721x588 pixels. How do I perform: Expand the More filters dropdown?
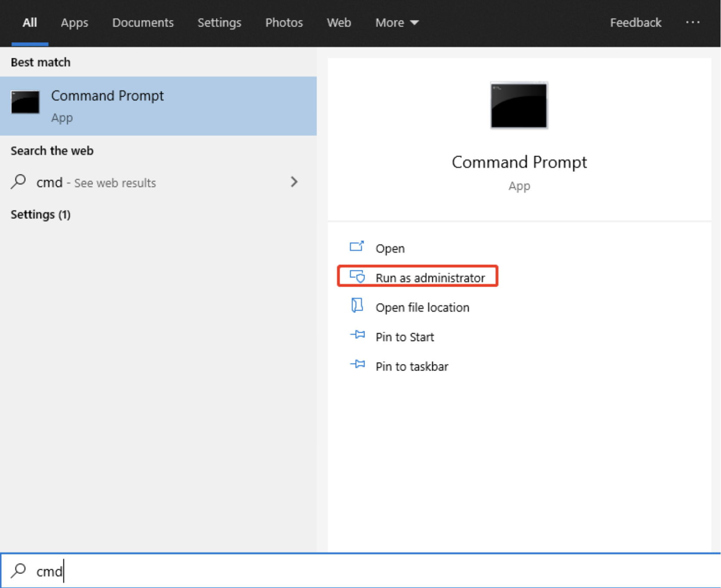tap(396, 23)
